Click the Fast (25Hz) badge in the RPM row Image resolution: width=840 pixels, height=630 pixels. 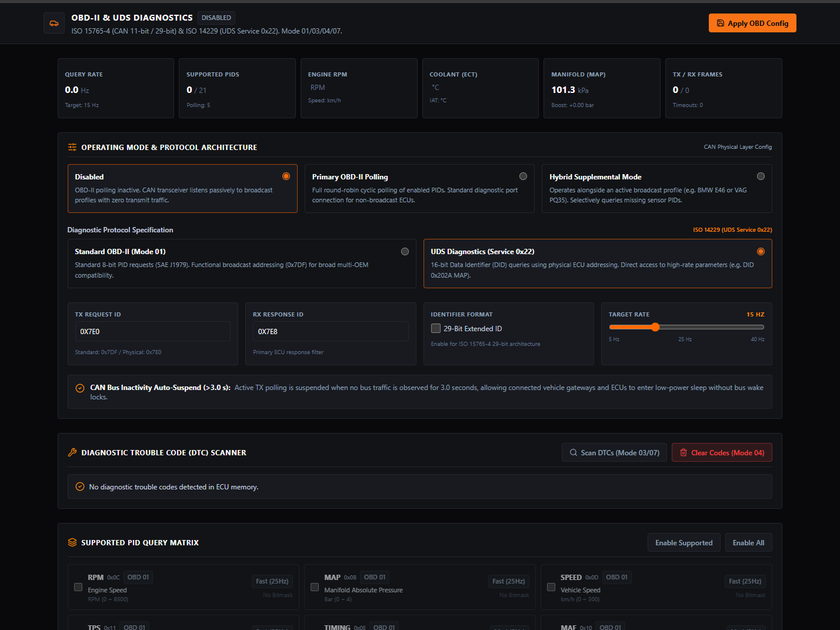[x=272, y=581]
